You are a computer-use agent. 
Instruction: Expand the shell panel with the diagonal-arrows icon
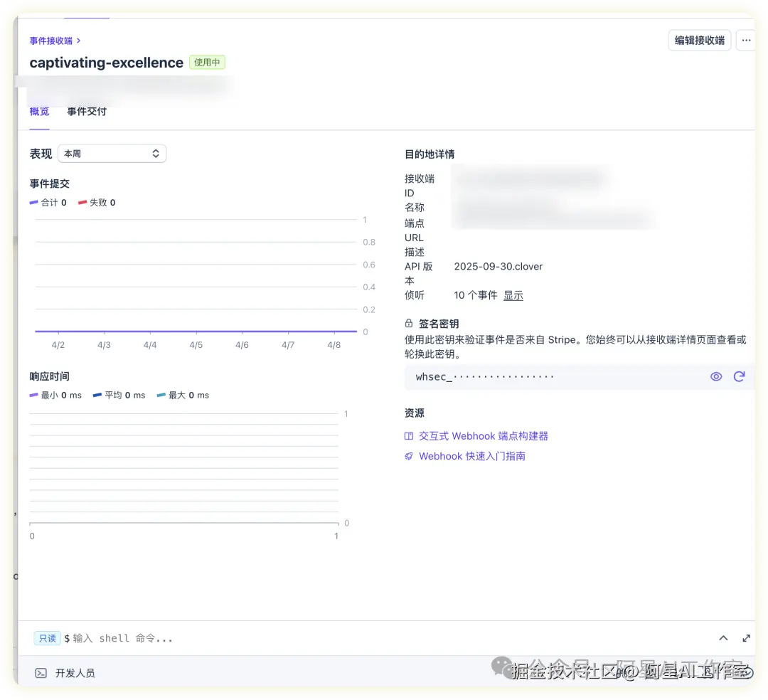tap(747, 638)
